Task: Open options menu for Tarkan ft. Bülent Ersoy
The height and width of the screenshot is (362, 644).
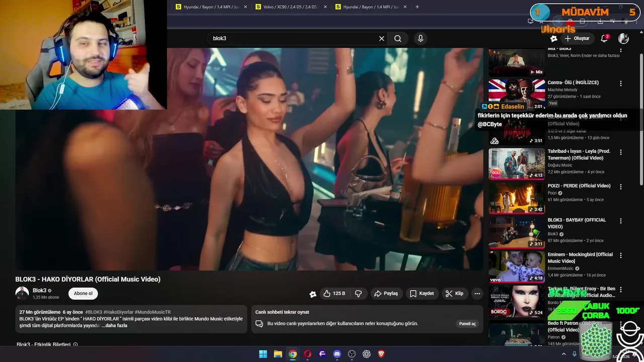Action: click(x=620, y=290)
